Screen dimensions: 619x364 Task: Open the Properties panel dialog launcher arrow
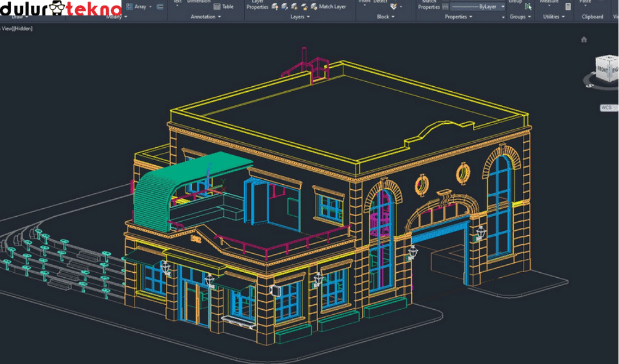[503, 17]
